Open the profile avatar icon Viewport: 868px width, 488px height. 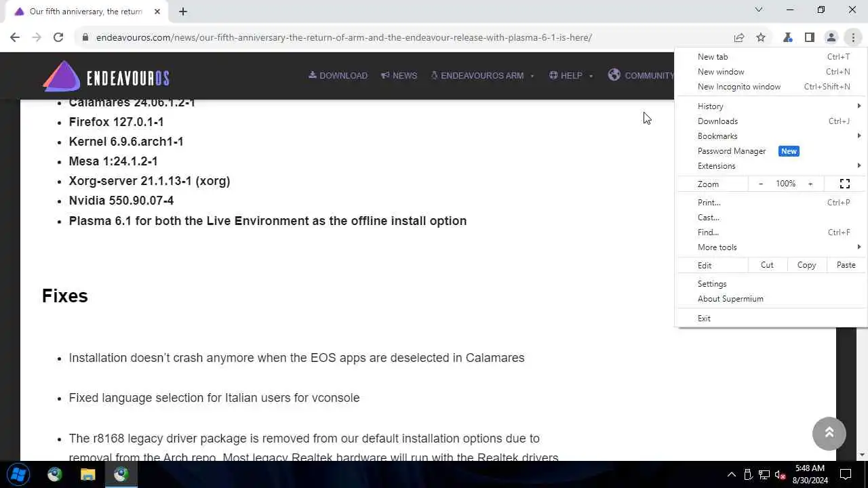coord(831,37)
